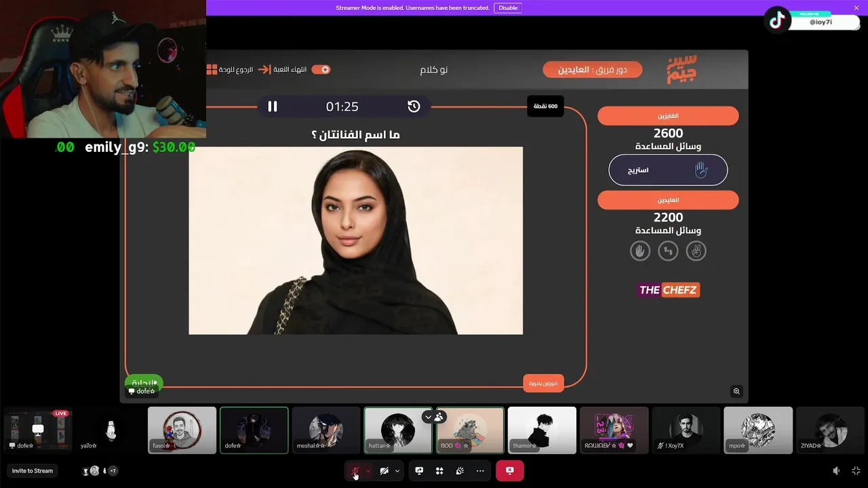
Task: Select the raised-hand helper for العايدين
Action: coord(639,251)
